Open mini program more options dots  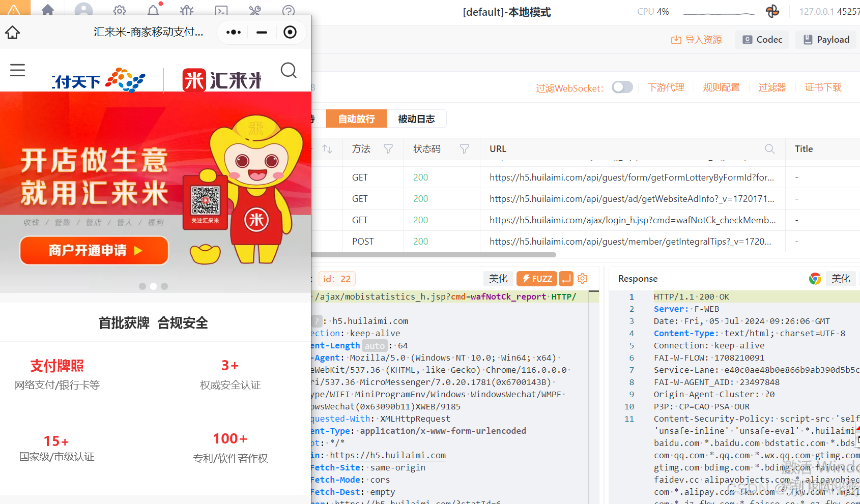(234, 32)
